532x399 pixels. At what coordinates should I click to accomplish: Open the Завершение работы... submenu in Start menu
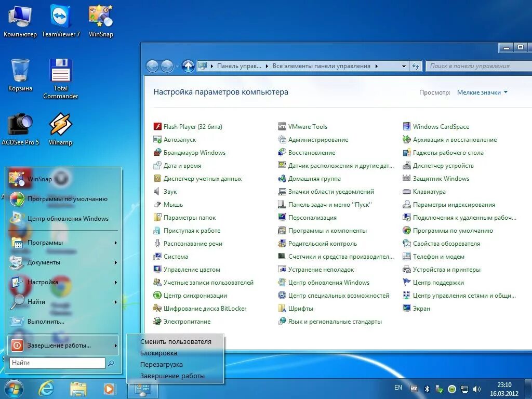click(x=63, y=345)
